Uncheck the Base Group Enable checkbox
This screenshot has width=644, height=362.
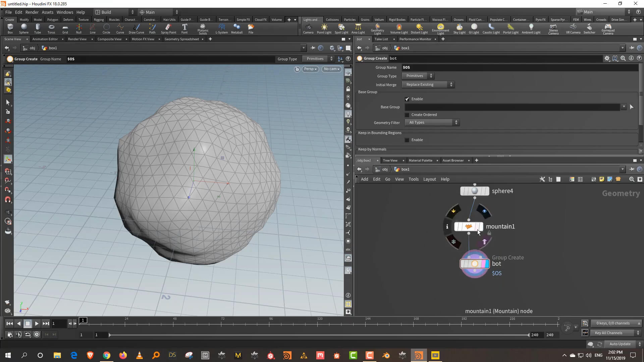coord(407,99)
